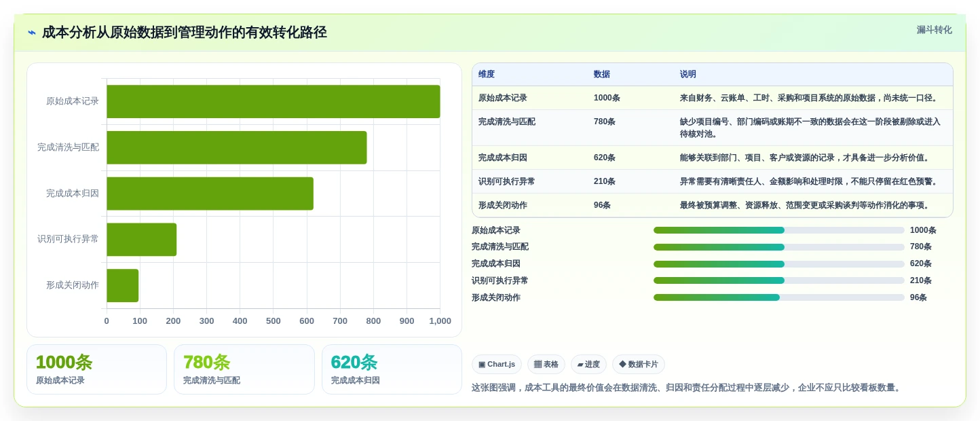Select the 数据卡片 tag chip
This screenshot has width=980, height=421.
click(x=639, y=364)
